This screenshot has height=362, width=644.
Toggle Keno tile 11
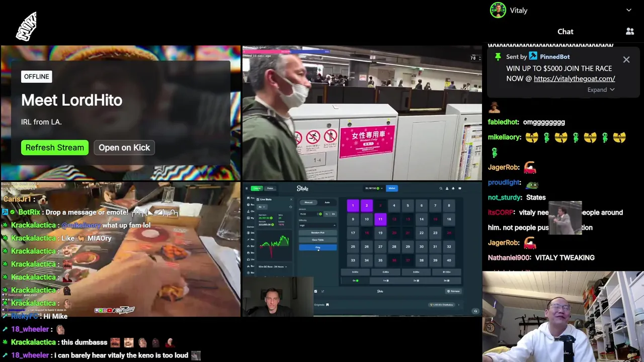(x=380, y=219)
